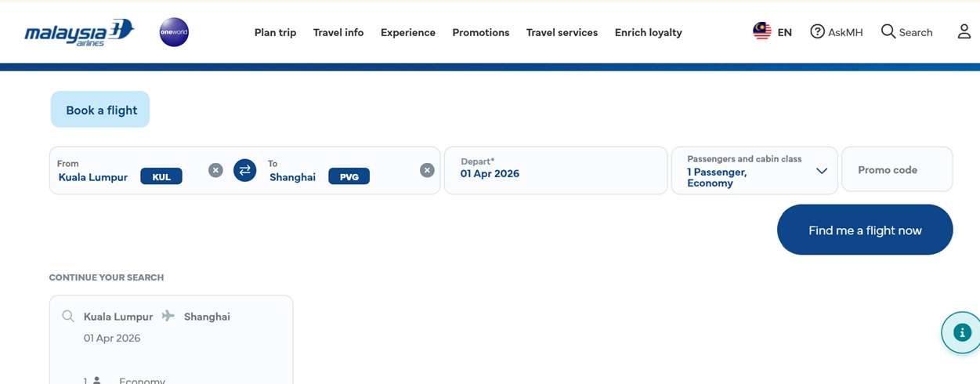Click the Search magnifier in header

888,31
